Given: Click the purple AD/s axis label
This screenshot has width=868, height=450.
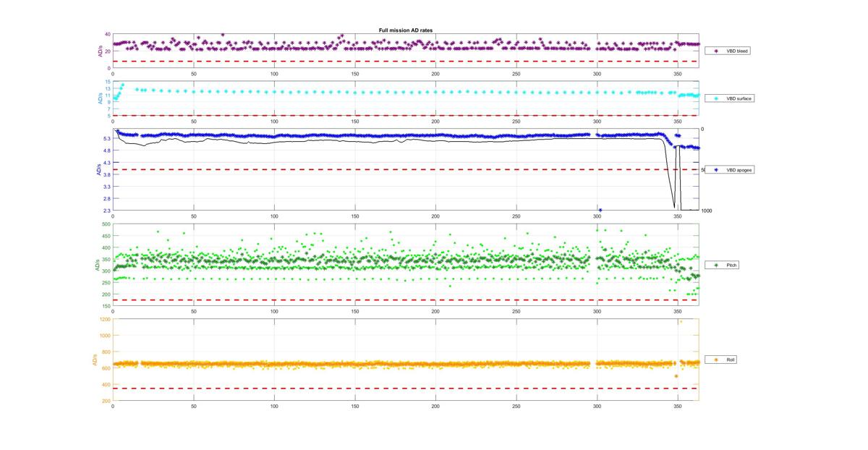Looking at the screenshot, I should click(x=100, y=51).
